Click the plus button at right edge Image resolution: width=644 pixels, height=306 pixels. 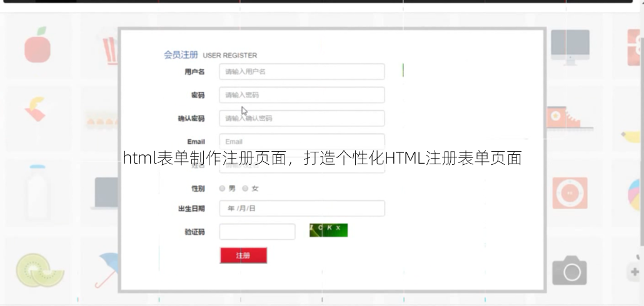pos(635,272)
